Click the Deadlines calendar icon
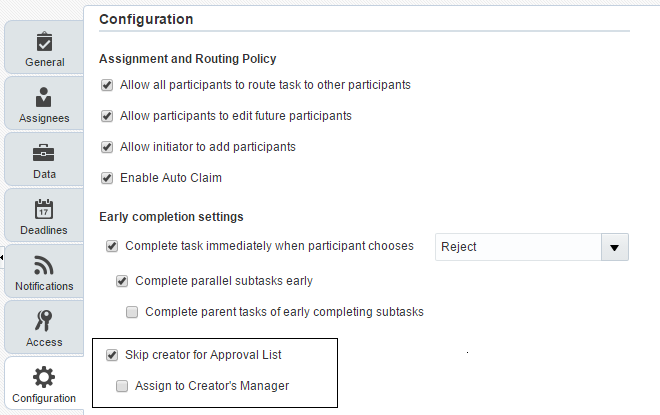 tap(44, 209)
